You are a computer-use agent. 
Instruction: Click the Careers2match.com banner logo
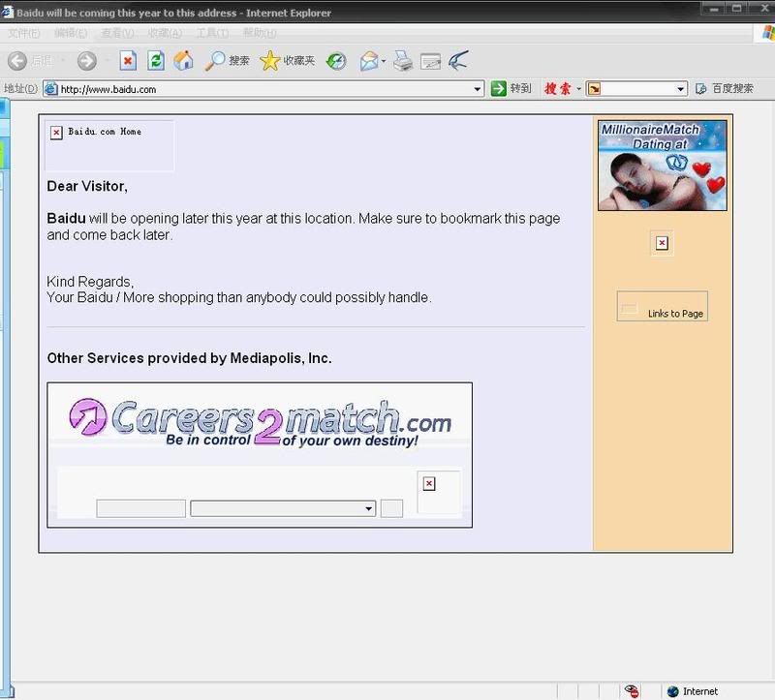pos(260,422)
